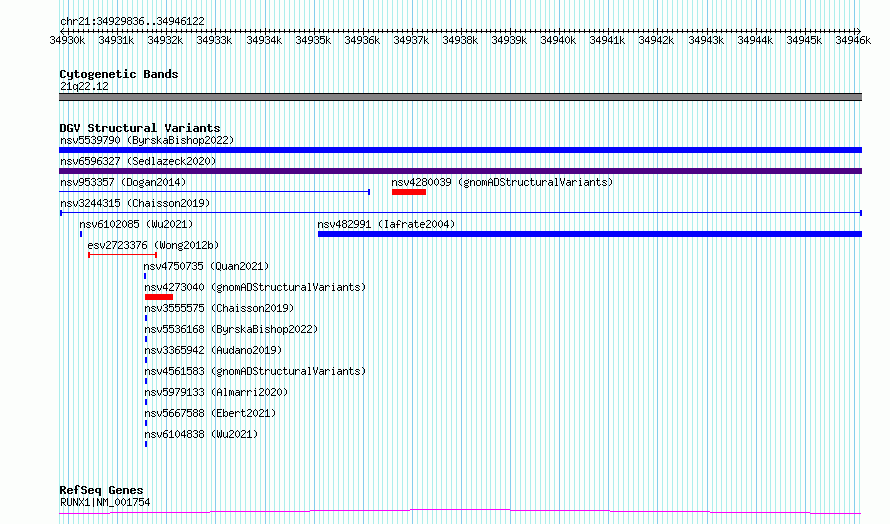Click the 34935k ruler tick label
The width and height of the screenshot is (890, 524).
click(x=313, y=40)
